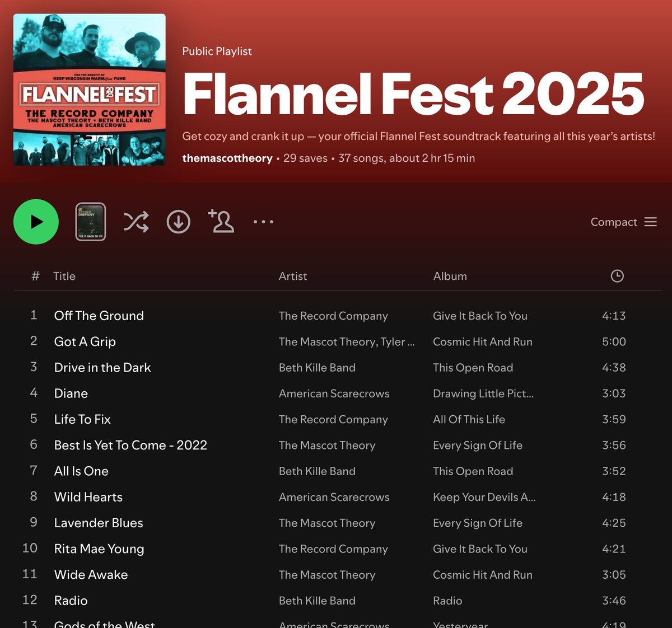Open American Scarecrows artist on Diane row
Image resolution: width=672 pixels, height=628 pixels.
click(x=334, y=393)
